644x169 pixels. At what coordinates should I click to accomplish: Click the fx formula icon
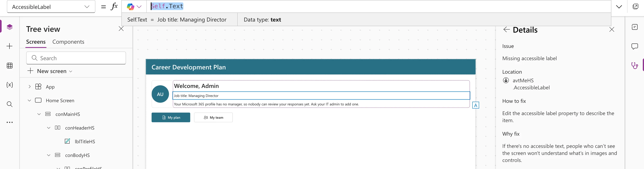(x=114, y=6)
